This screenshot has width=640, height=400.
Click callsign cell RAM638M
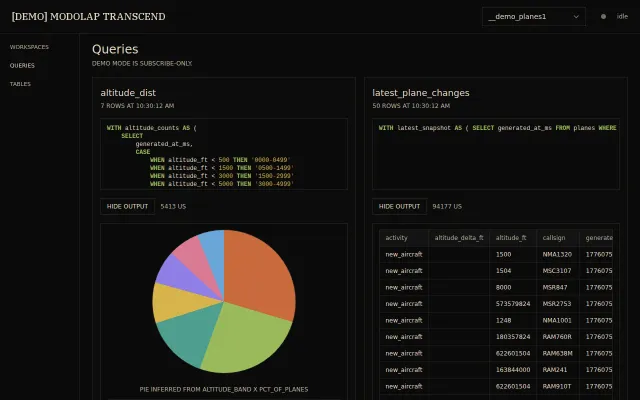click(558, 353)
